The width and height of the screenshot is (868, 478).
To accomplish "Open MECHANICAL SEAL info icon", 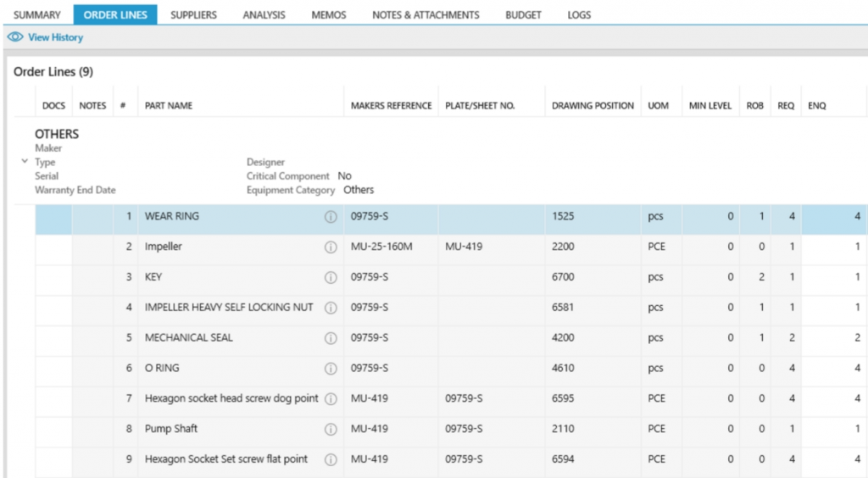I will coord(331,338).
